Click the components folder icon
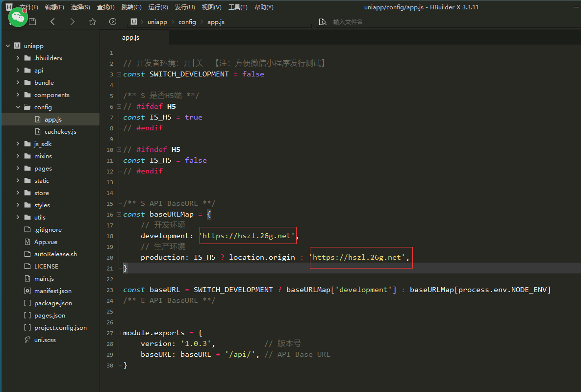The image size is (581, 392). tap(27, 95)
